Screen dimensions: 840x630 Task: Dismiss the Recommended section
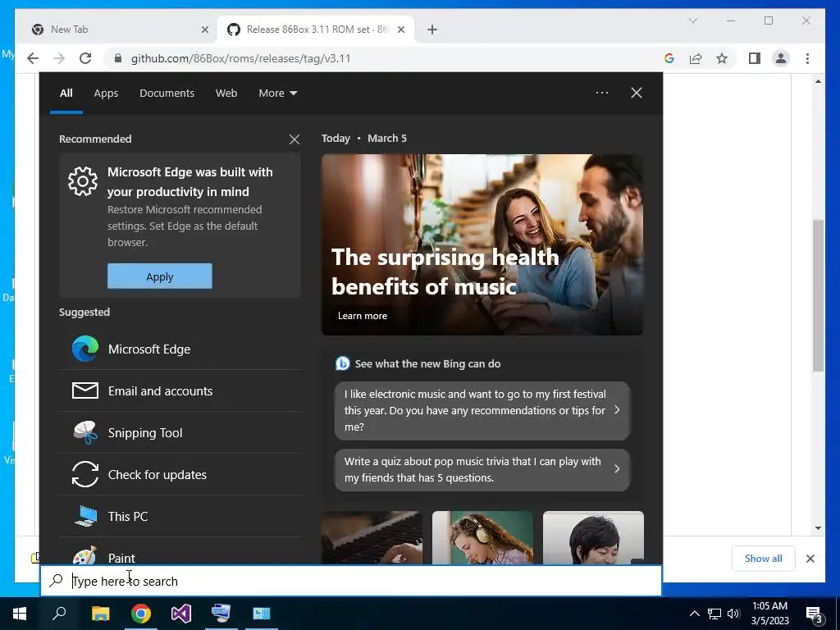tap(294, 139)
